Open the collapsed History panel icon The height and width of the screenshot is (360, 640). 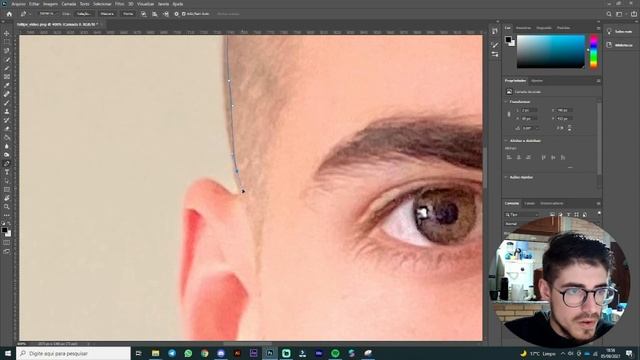click(495, 31)
